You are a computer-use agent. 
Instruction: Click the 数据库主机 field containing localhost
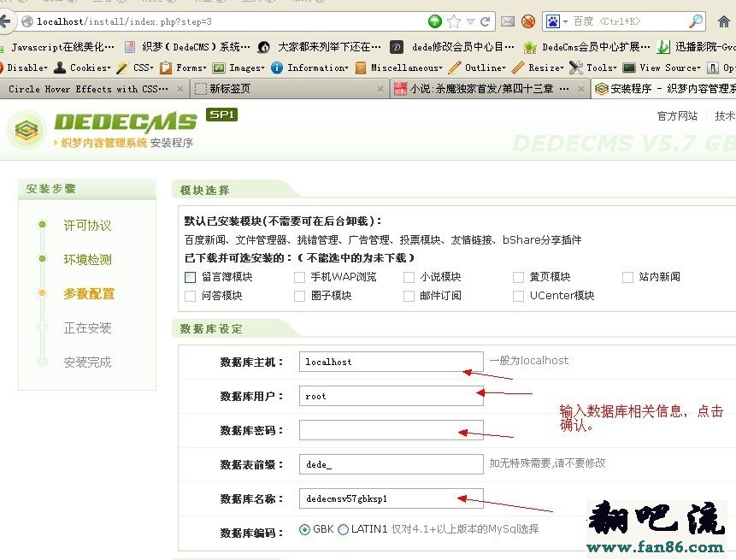pyautogui.click(x=391, y=362)
